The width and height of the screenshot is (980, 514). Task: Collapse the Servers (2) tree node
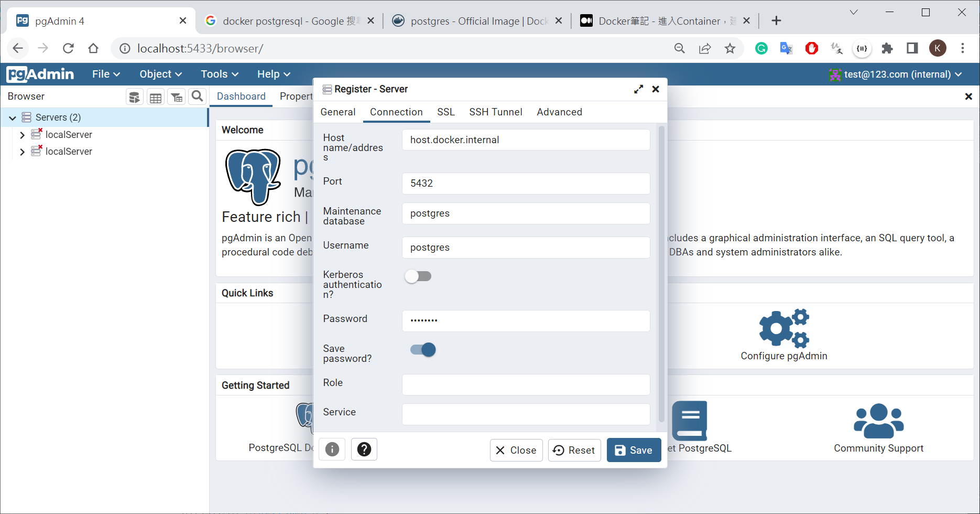[x=13, y=117]
